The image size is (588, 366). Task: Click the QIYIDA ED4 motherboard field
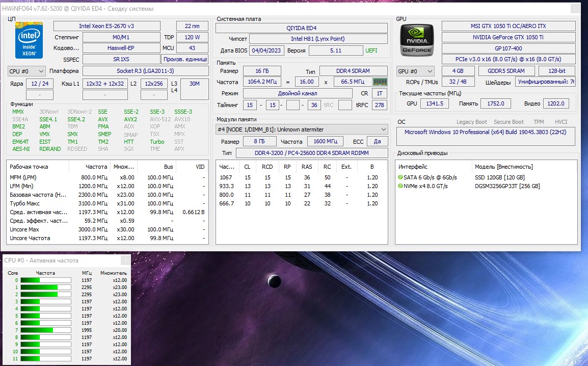302,28
